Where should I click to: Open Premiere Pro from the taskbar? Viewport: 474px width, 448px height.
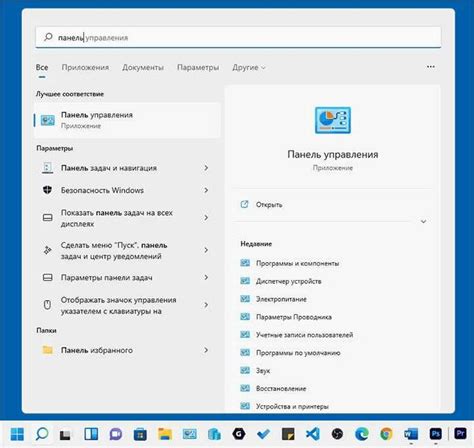tap(460, 433)
